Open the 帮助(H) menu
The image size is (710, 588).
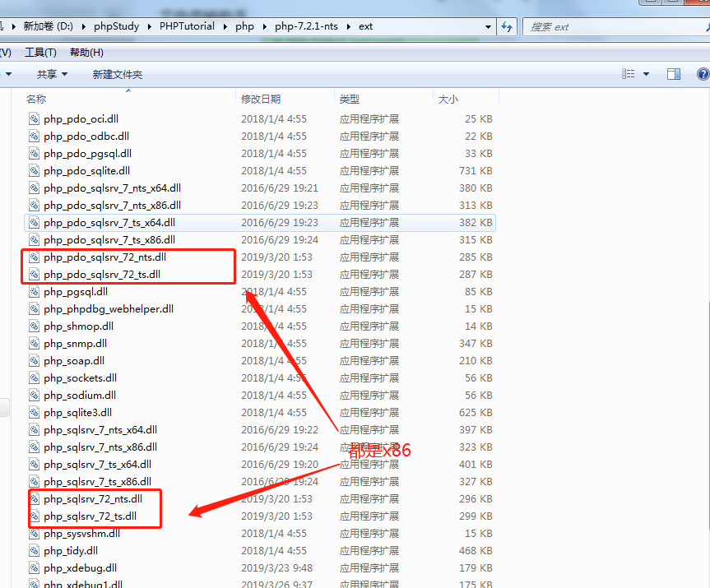pyautogui.click(x=87, y=53)
